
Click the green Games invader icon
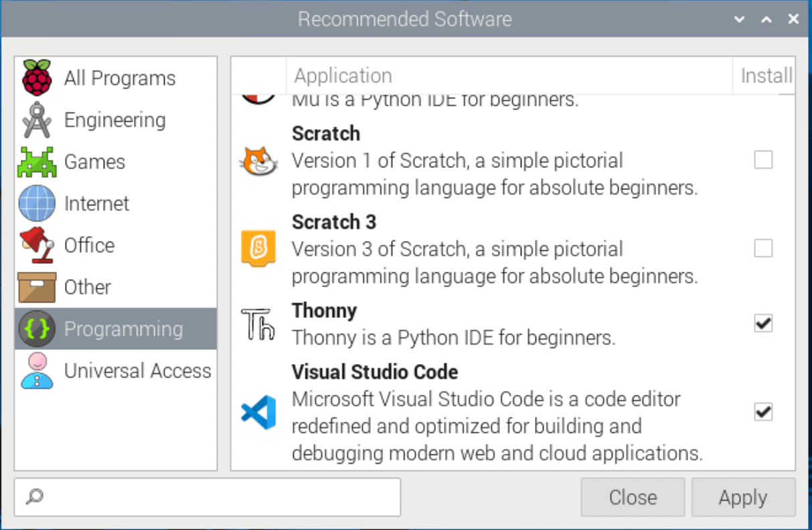37,162
